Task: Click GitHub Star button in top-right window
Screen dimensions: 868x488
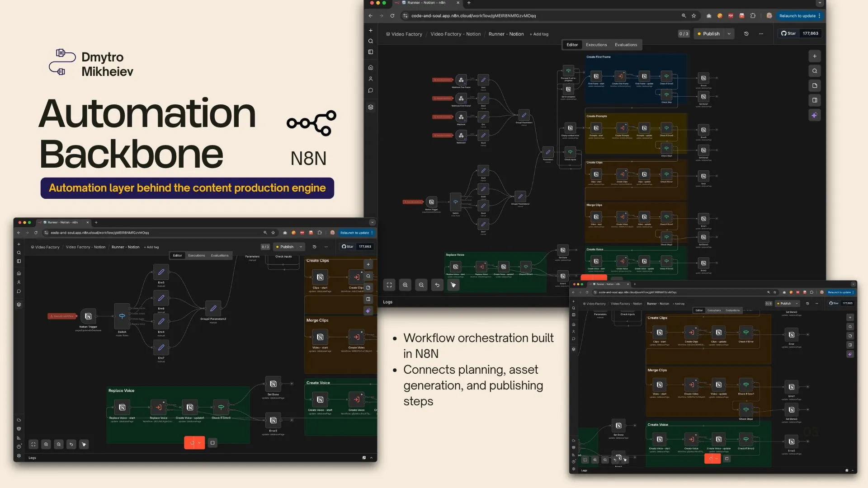Action: coord(788,33)
